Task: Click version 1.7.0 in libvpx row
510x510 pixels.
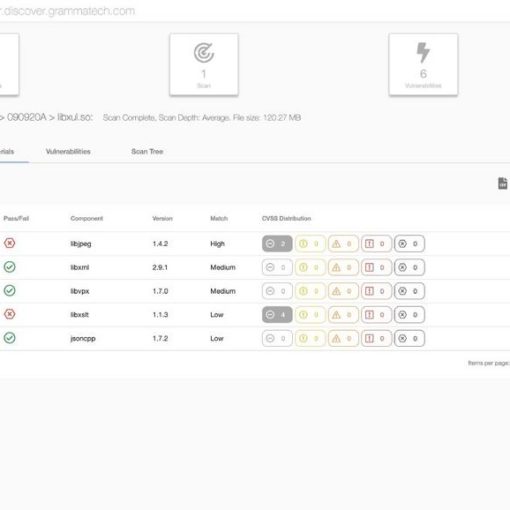Action: (x=160, y=291)
